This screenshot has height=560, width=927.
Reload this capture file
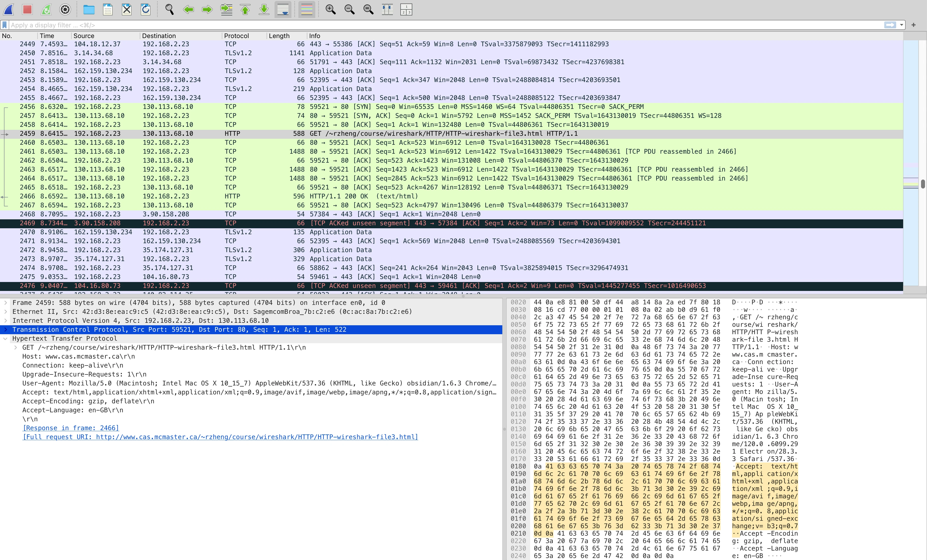pos(146,9)
